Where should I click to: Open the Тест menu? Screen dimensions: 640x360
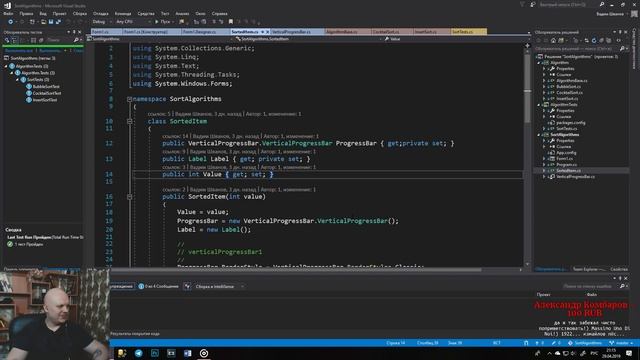pos(164,13)
